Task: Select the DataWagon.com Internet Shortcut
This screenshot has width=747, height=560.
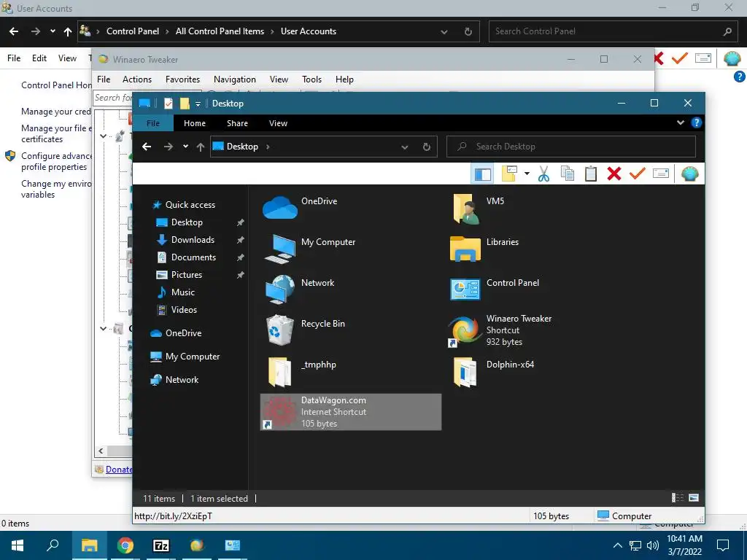Action: (x=351, y=412)
